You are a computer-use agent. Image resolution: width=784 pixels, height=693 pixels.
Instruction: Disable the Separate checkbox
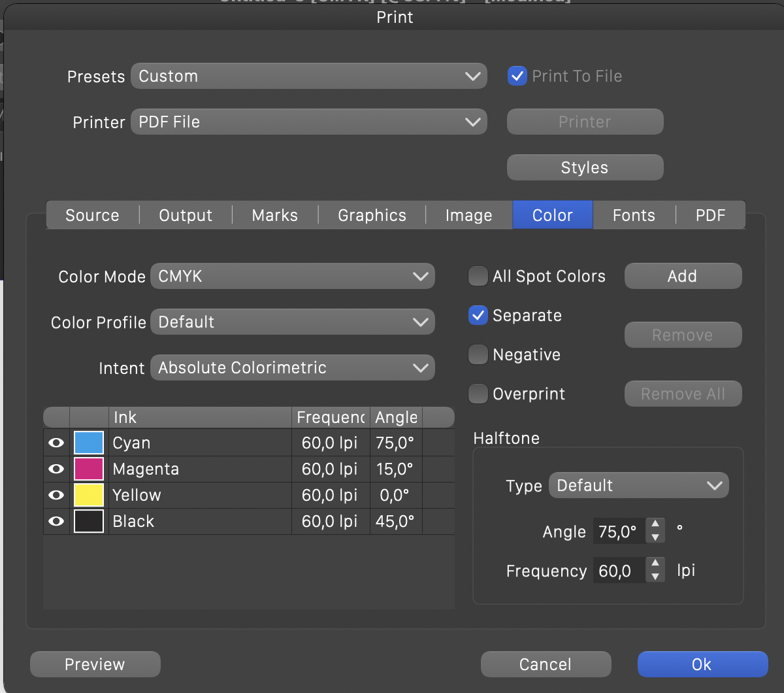[478, 316]
